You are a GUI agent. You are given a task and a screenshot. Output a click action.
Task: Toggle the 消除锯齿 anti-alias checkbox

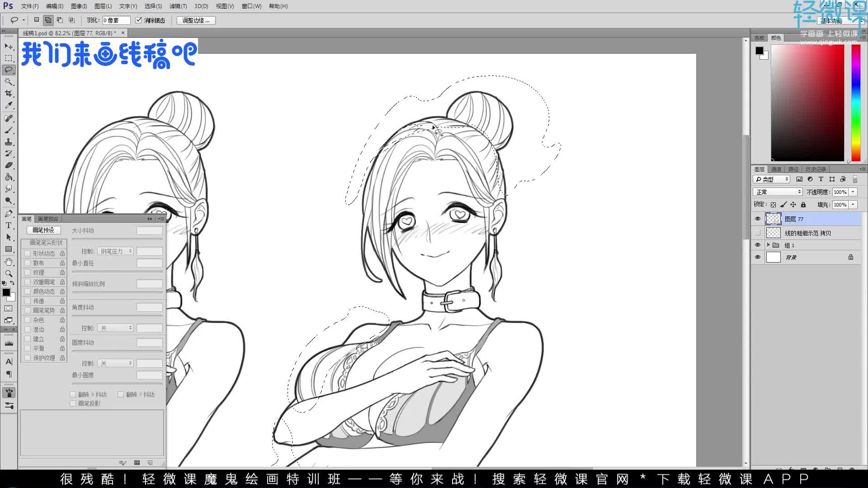tap(139, 20)
